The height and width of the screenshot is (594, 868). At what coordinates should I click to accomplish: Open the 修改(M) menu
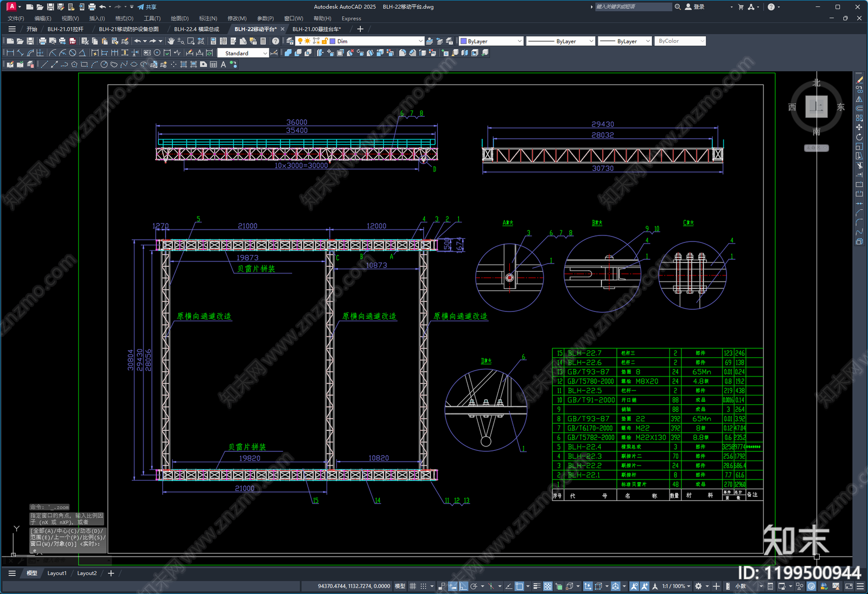click(237, 18)
